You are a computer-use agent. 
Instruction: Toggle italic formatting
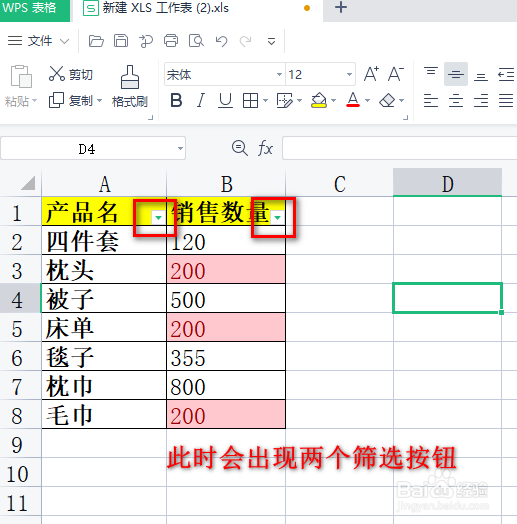[x=201, y=100]
